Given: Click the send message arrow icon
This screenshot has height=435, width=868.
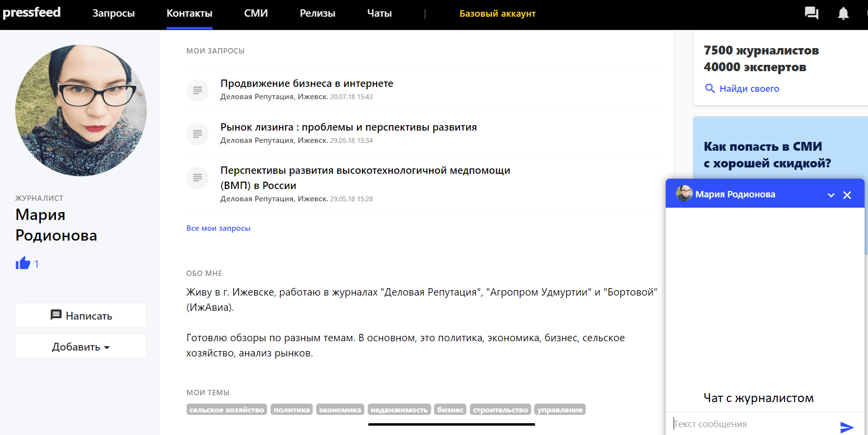Looking at the screenshot, I should click(x=847, y=427).
